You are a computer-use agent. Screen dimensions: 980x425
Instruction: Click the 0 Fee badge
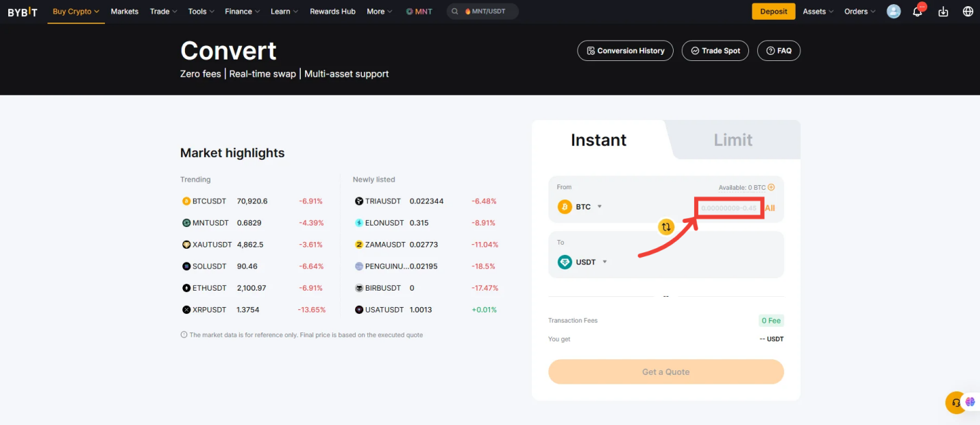click(x=771, y=320)
